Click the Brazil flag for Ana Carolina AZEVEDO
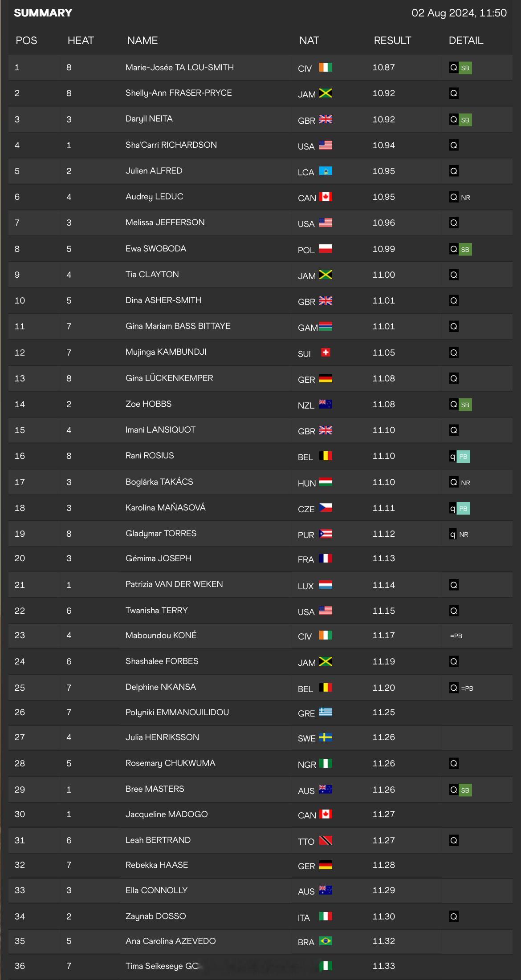The image size is (521, 980). [x=326, y=941]
